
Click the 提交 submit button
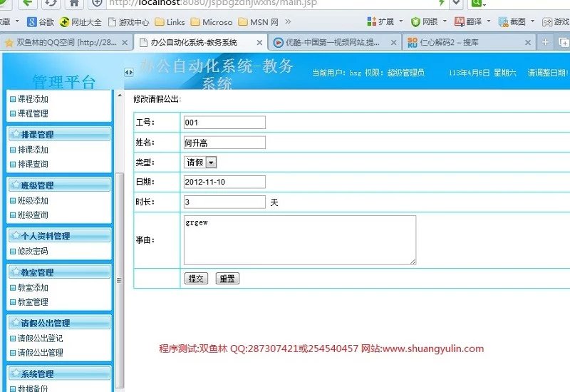pyautogui.click(x=197, y=279)
